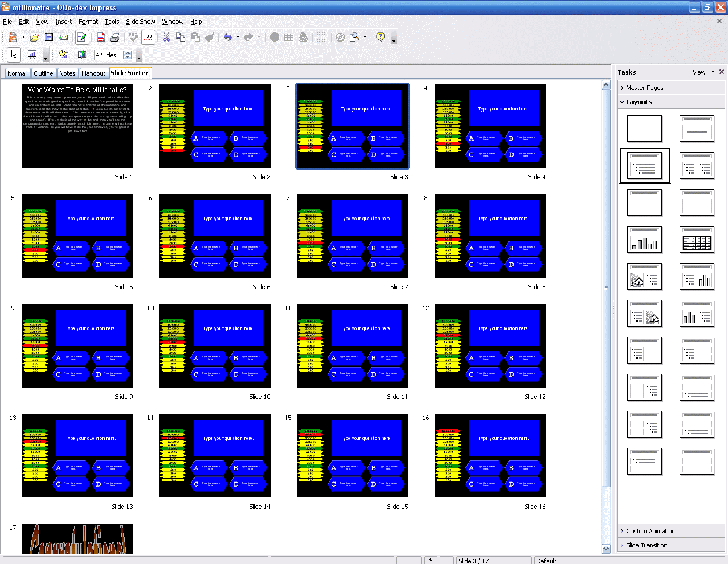Open the Format menu
Image resolution: width=728 pixels, height=564 pixels.
pyautogui.click(x=88, y=22)
